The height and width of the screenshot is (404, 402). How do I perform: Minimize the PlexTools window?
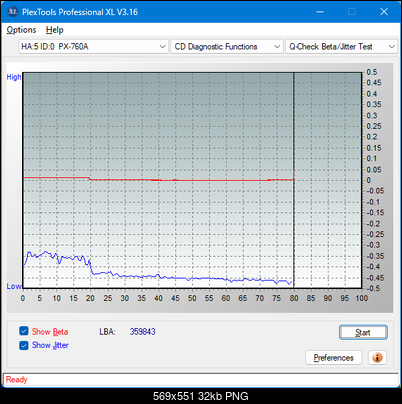pyautogui.click(x=320, y=12)
